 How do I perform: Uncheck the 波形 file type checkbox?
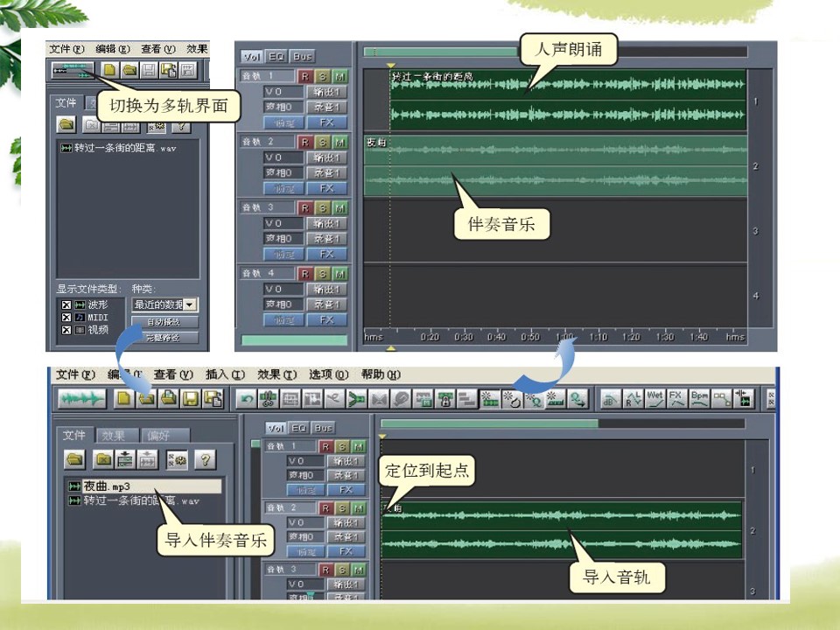(66, 304)
